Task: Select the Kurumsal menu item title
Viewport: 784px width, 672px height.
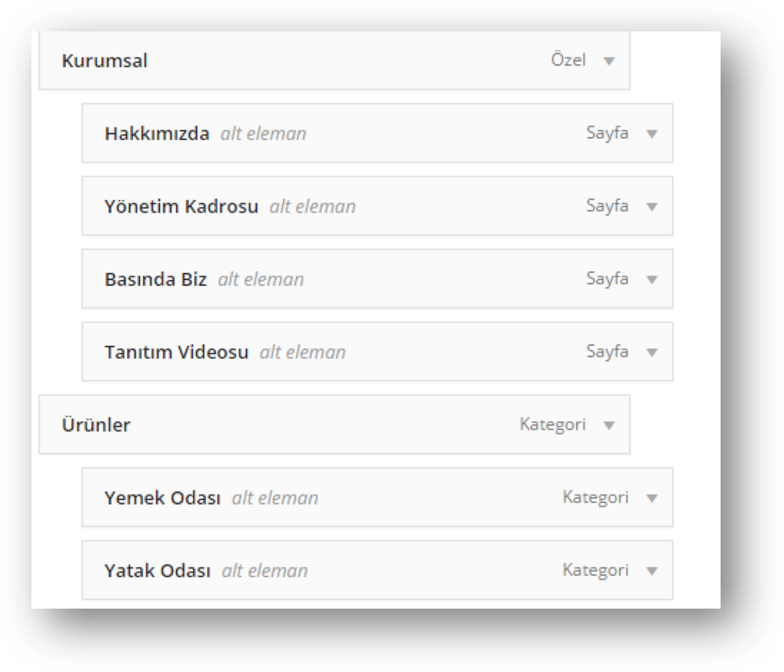Action: tap(104, 61)
